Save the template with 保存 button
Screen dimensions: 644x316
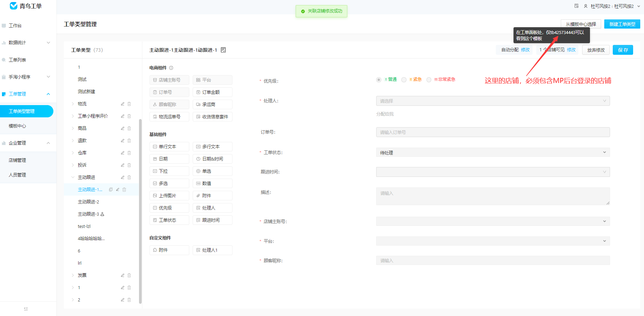click(x=623, y=50)
